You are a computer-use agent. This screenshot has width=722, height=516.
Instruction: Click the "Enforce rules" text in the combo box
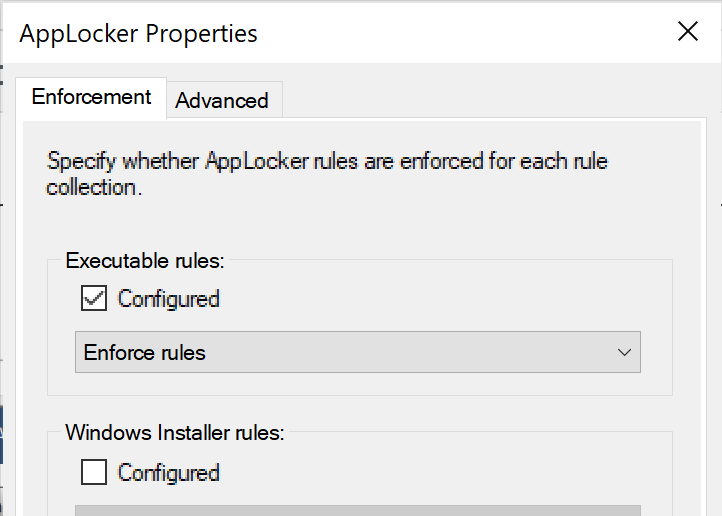145,352
